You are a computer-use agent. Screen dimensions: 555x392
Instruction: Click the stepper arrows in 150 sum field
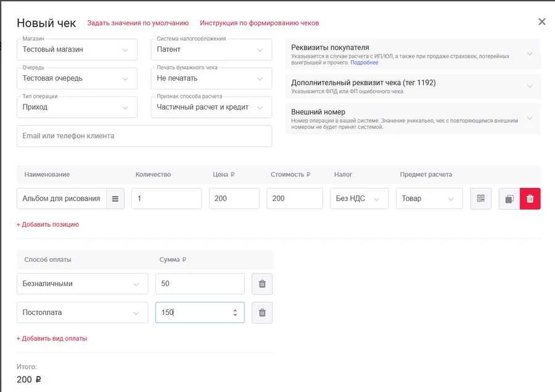(x=235, y=312)
